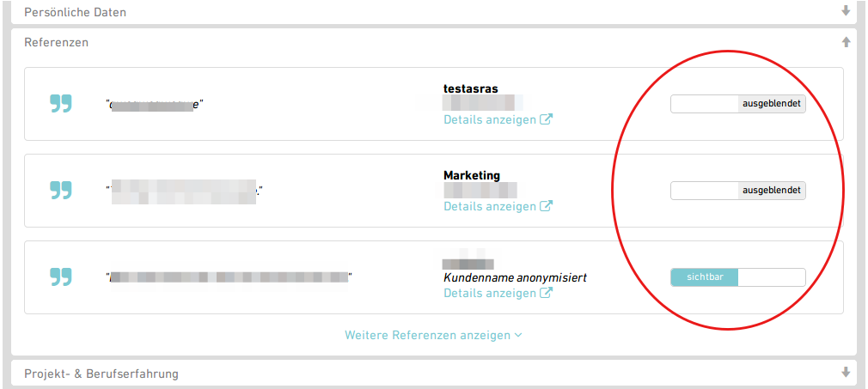This screenshot has height=389, width=868.
Task: Select the Marketing reference title
Action: [472, 175]
